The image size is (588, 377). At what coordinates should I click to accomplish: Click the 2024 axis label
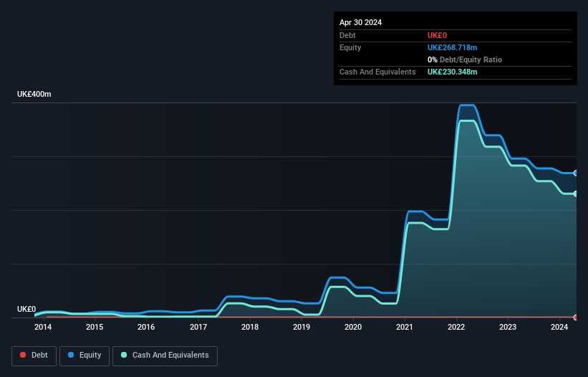click(559, 327)
